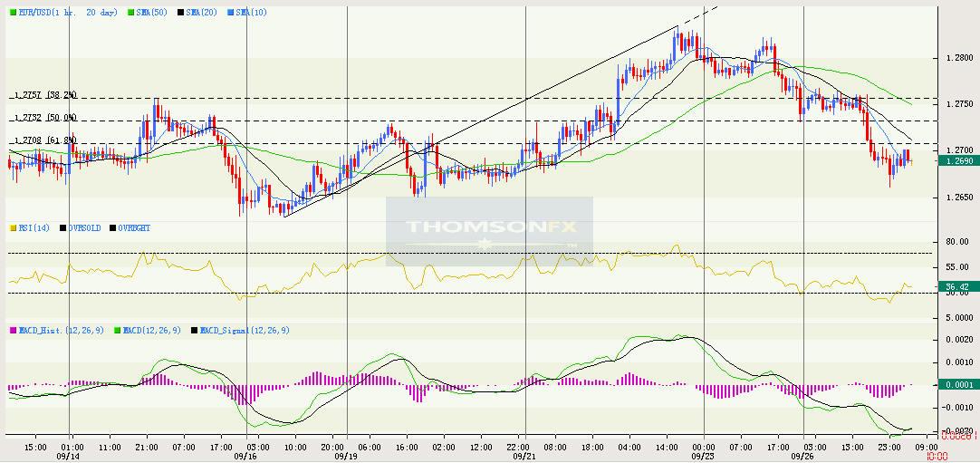
Task: Click the 09/19 date marker
Action: pos(344,456)
